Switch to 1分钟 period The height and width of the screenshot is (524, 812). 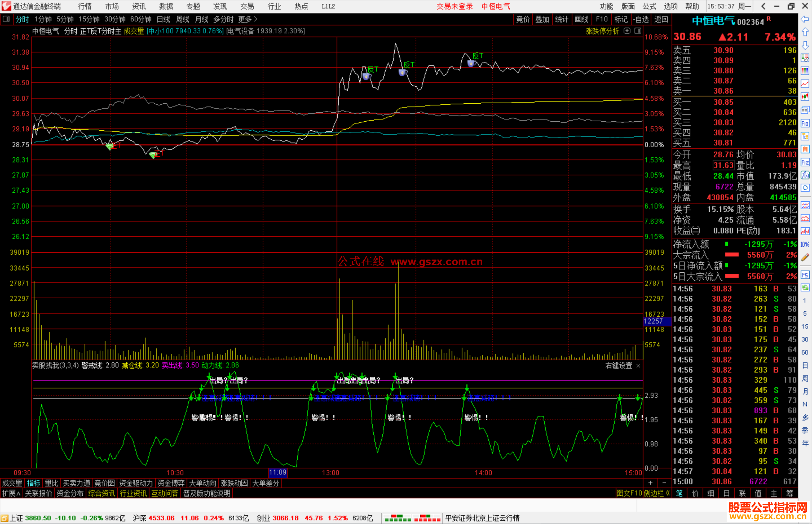[43, 19]
